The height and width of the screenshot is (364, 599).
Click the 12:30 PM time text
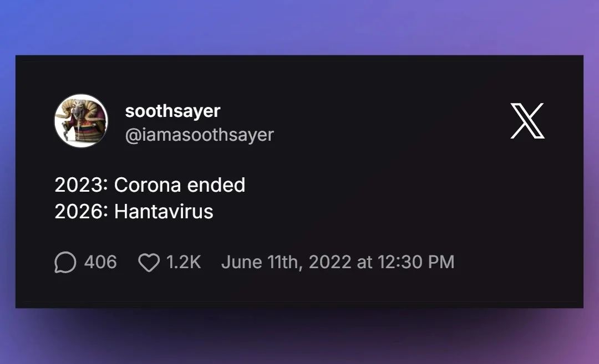click(x=416, y=262)
